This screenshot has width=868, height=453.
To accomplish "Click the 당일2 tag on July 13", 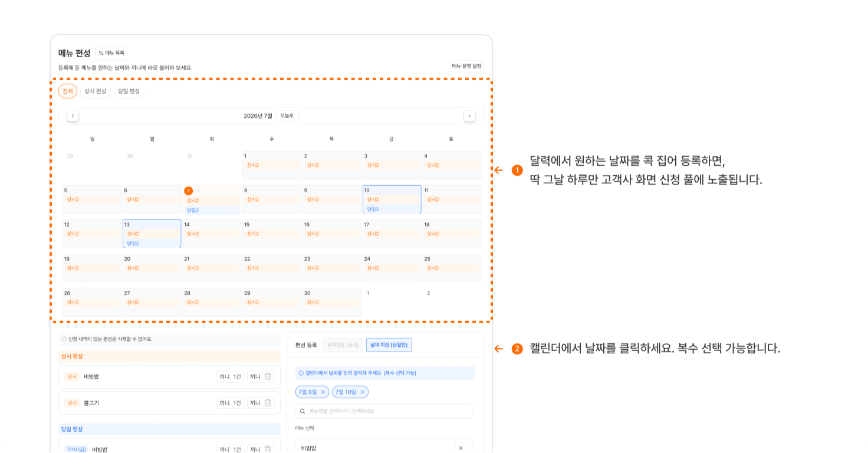I will pos(152,243).
